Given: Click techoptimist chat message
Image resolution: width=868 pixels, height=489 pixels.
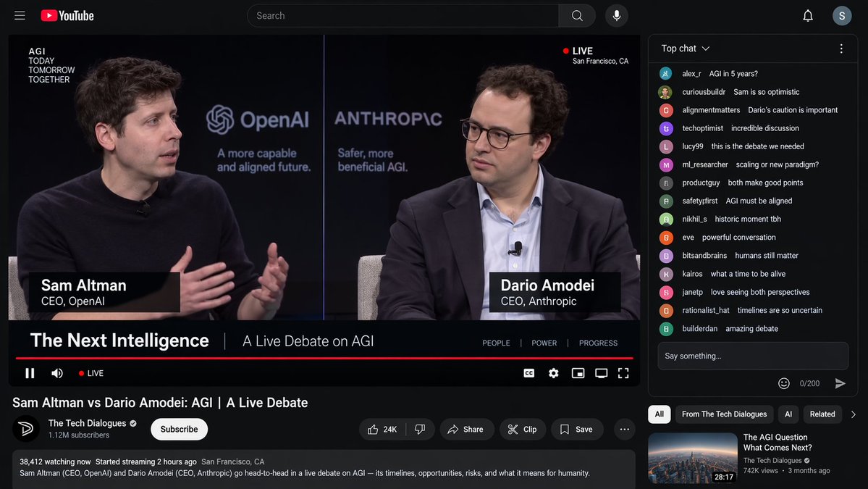Looking at the screenshot, I should coord(765,128).
